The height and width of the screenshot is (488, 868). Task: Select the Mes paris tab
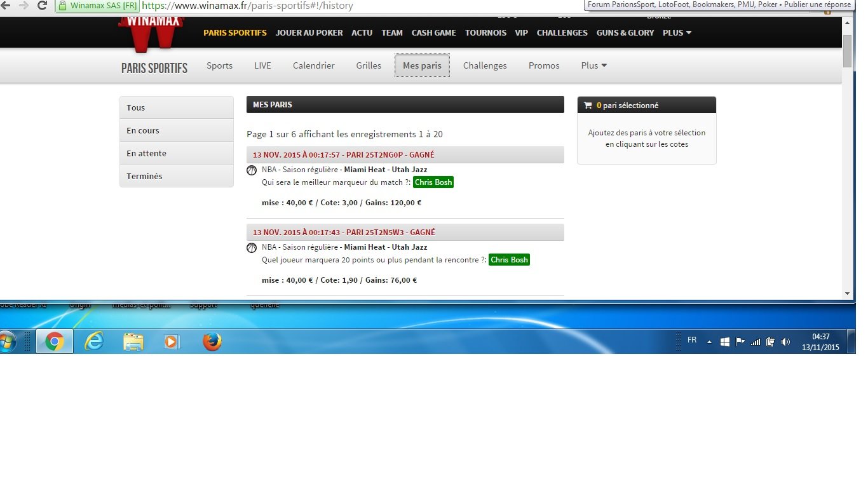point(422,65)
